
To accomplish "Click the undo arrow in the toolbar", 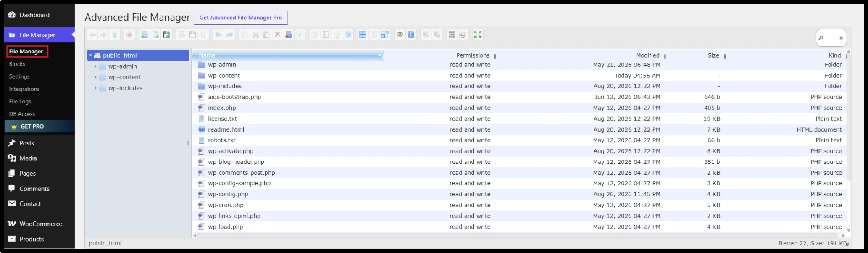I will (218, 34).
